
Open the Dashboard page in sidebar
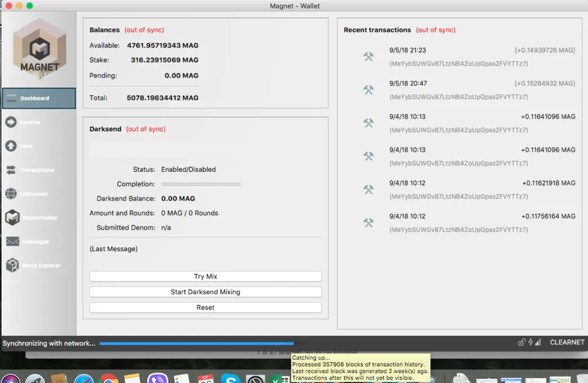click(39, 98)
